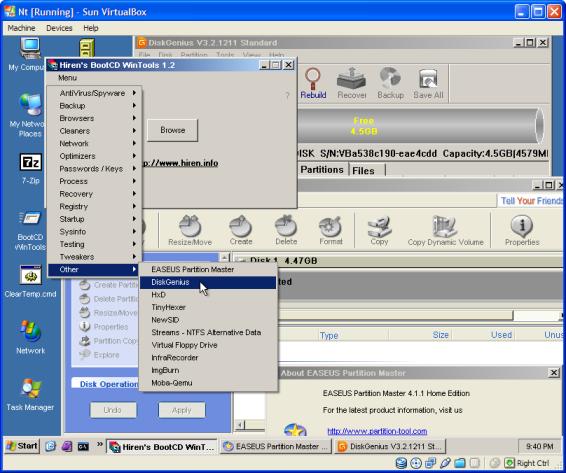
Task: Expand the Backup submenu
Action: click(x=93, y=106)
